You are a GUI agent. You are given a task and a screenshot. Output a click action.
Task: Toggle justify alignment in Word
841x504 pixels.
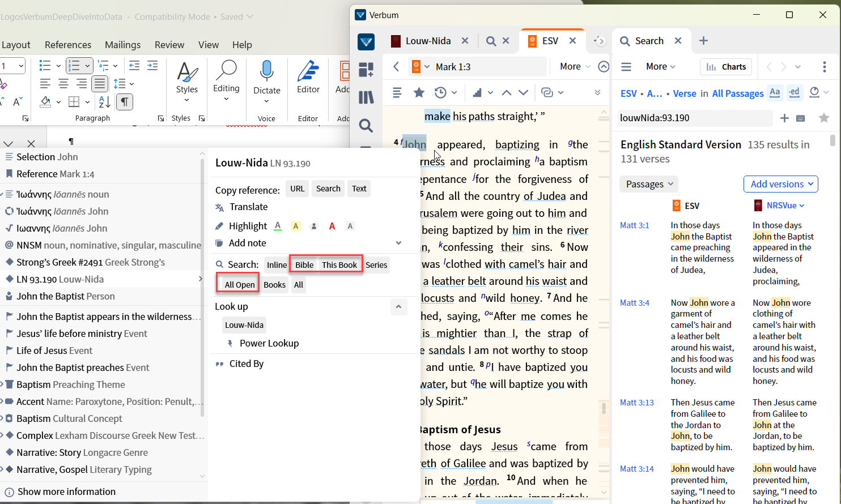100,84
